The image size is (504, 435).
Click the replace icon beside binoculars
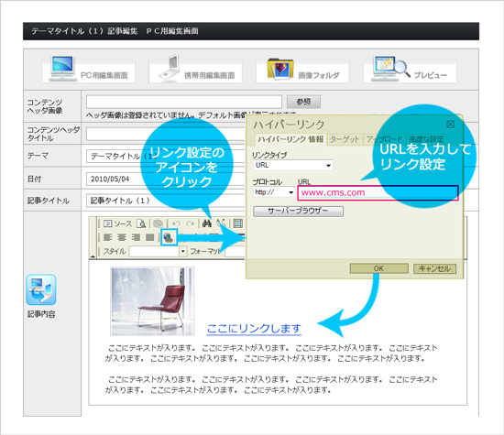click(x=221, y=223)
